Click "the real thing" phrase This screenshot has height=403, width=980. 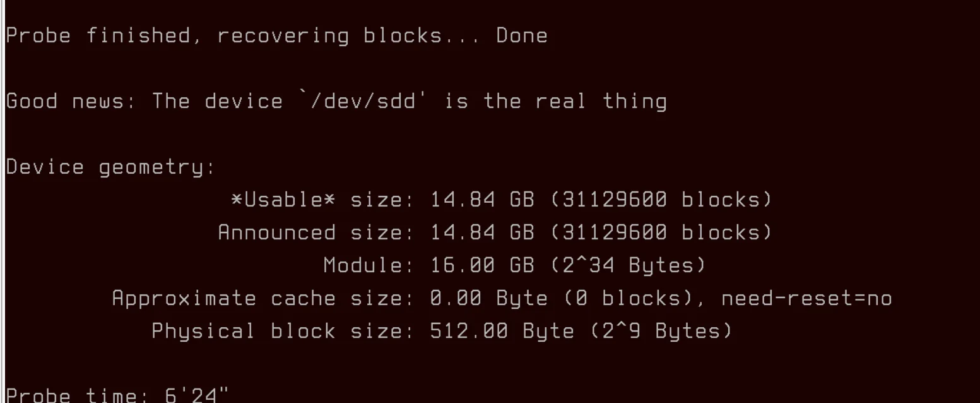tap(574, 102)
